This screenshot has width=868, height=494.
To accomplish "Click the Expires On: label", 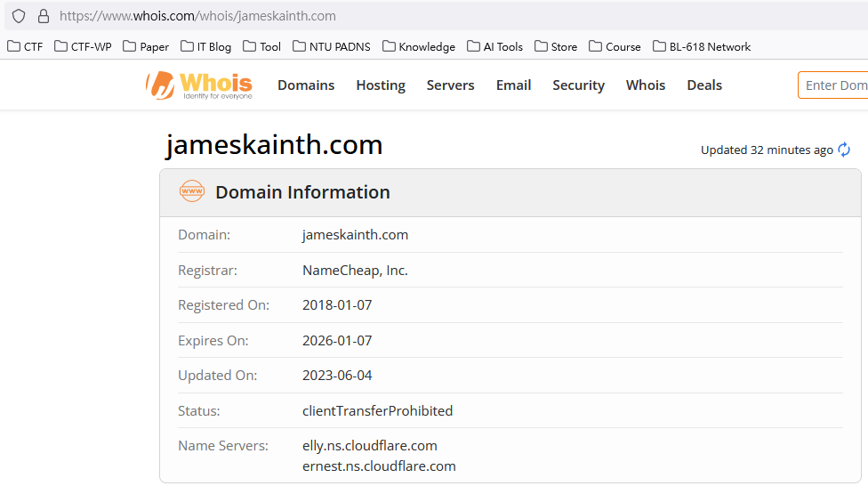I will pyautogui.click(x=213, y=341).
